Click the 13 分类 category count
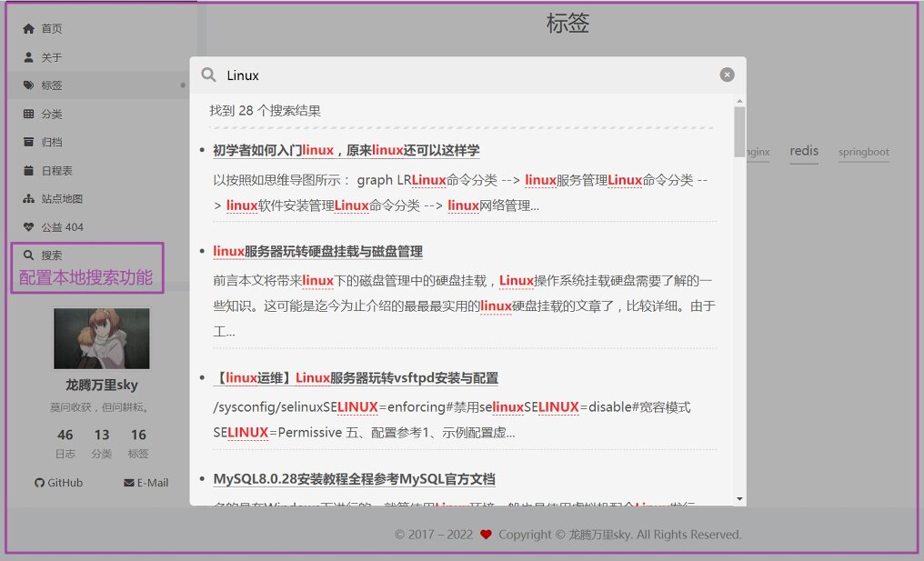The image size is (924, 561). 101,443
